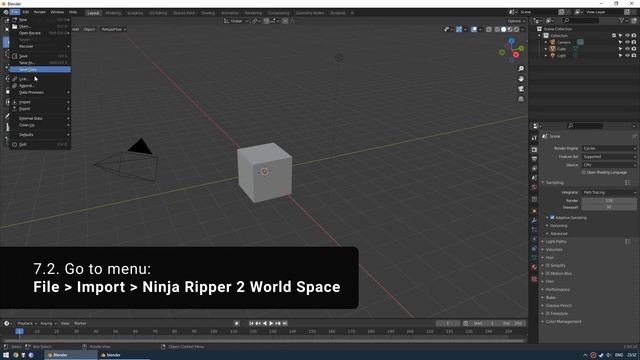Select material preview shading mode
This screenshot has height=360, width=640.
point(510,29)
